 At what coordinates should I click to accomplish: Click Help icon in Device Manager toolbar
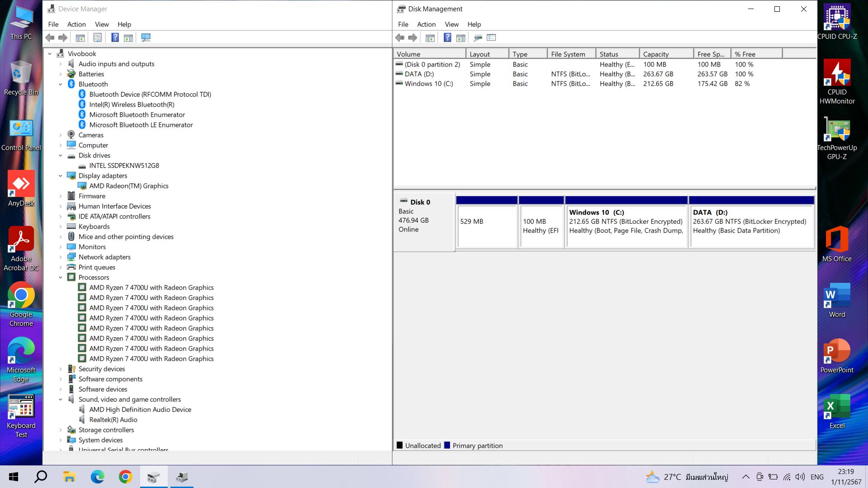pyautogui.click(x=115, y=38)
